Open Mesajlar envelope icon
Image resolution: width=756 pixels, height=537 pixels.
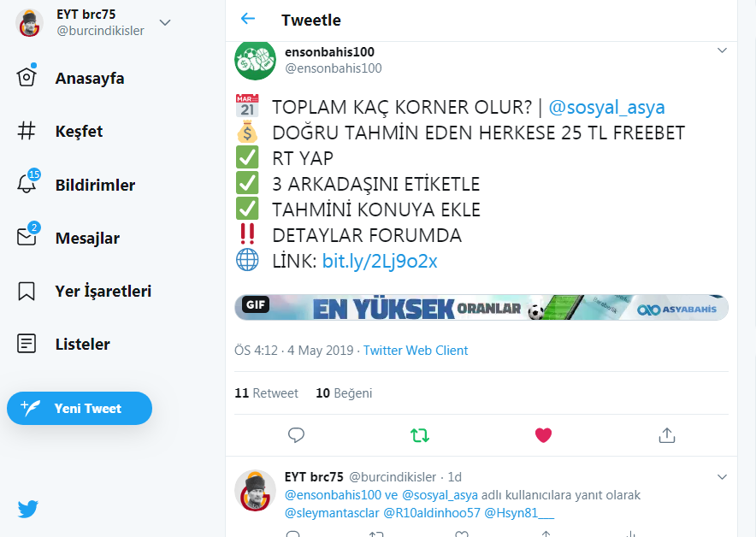coord(28,235)
